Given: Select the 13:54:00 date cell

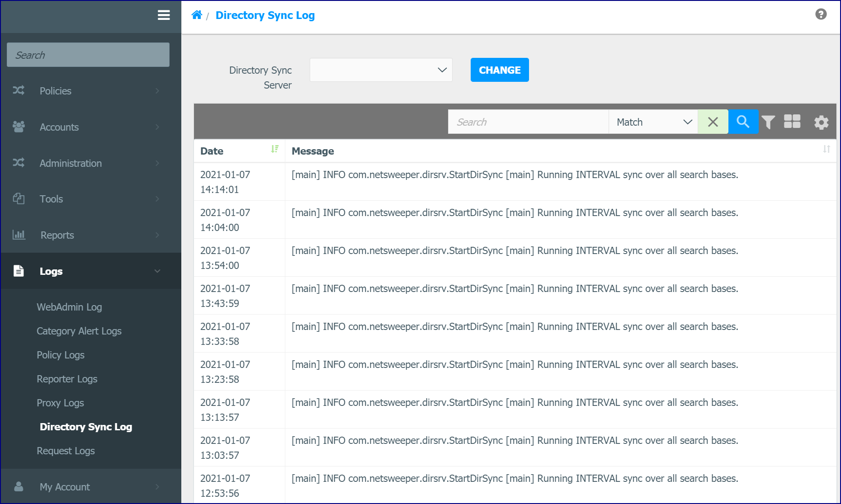Looking at the screenshot, I should [x=240, y=258].
